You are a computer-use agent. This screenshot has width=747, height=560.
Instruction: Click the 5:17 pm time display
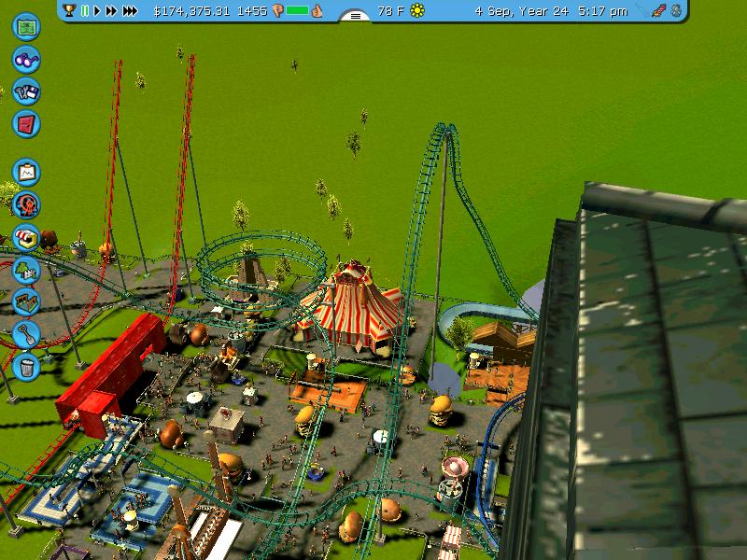pyautogui.click(x=602, y=11)
